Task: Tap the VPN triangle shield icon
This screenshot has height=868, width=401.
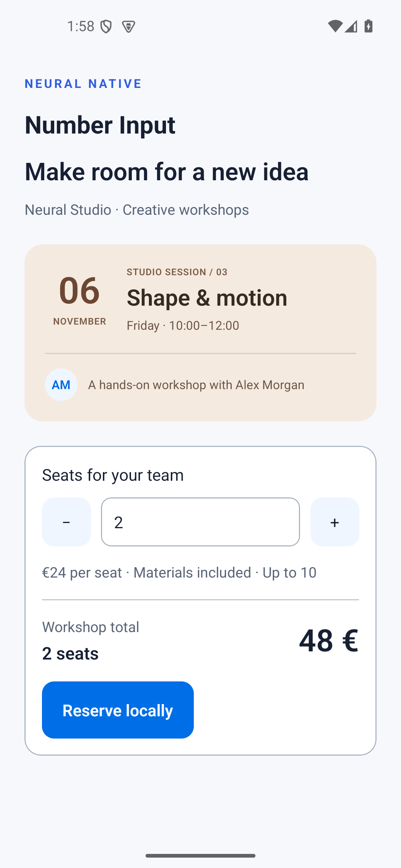Action: click(128, 26)
